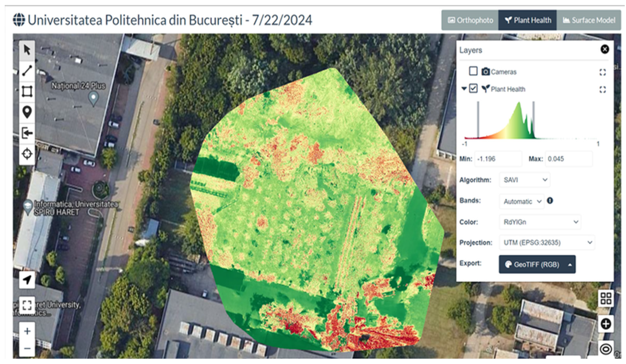
Task: Uncheck the Plant Health layer checkbox
Action: point(473,88)
